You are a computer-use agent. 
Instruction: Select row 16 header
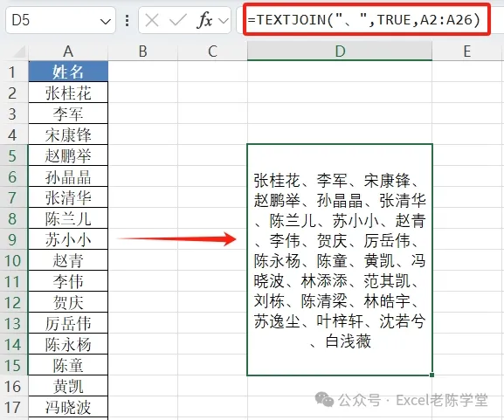pos(14,386)
